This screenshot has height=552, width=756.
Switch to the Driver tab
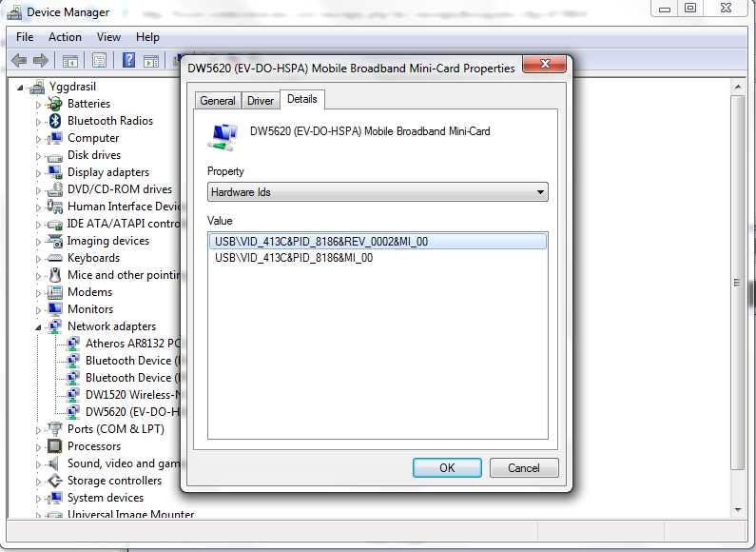[x=261, y=101]
